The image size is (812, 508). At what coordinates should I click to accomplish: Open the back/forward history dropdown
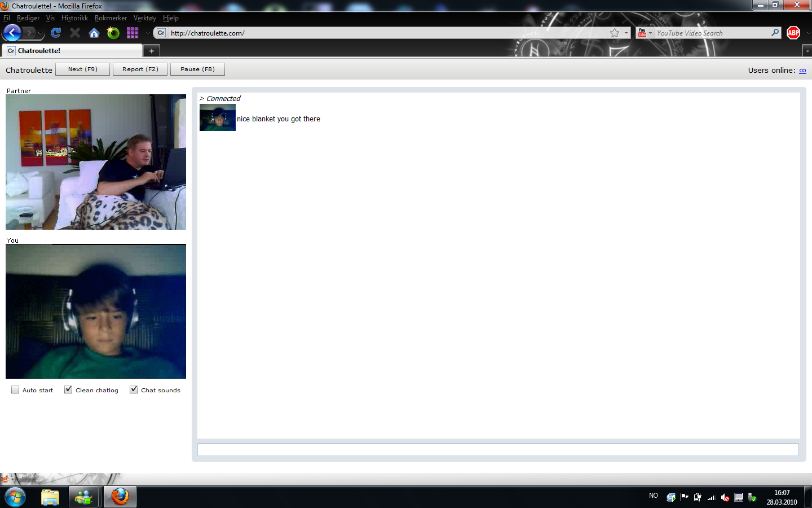[41, 33]
